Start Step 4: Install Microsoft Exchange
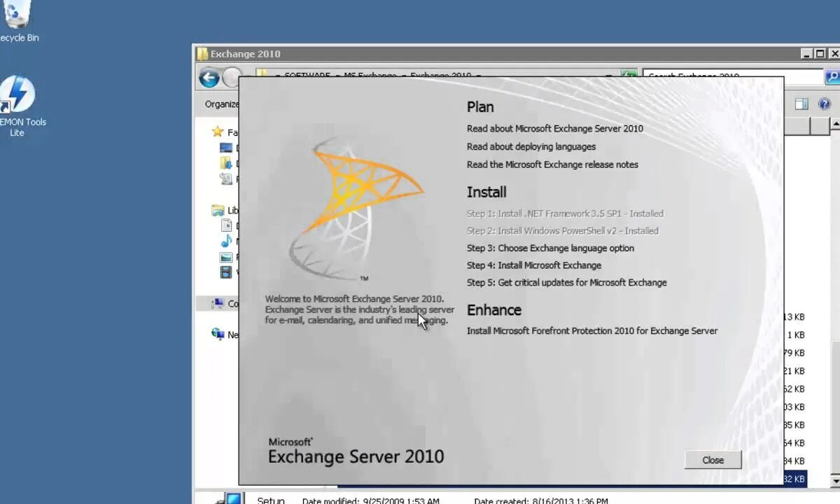Image resolution: width=840 pixels, height=504 pixels. [x=534, y=266]
